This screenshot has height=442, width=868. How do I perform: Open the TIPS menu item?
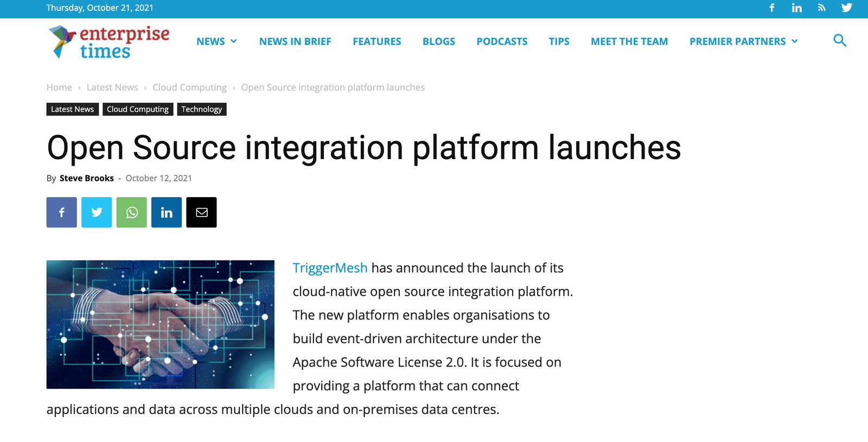559,41
